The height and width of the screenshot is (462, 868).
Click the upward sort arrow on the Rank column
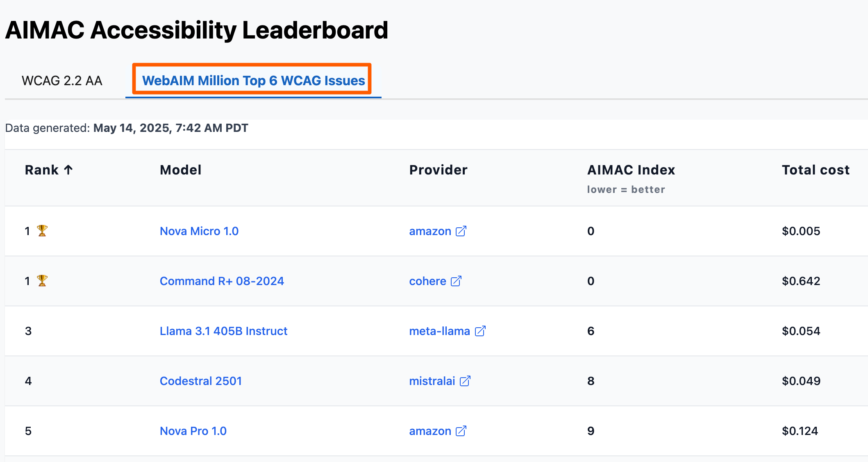pos(68,169)
